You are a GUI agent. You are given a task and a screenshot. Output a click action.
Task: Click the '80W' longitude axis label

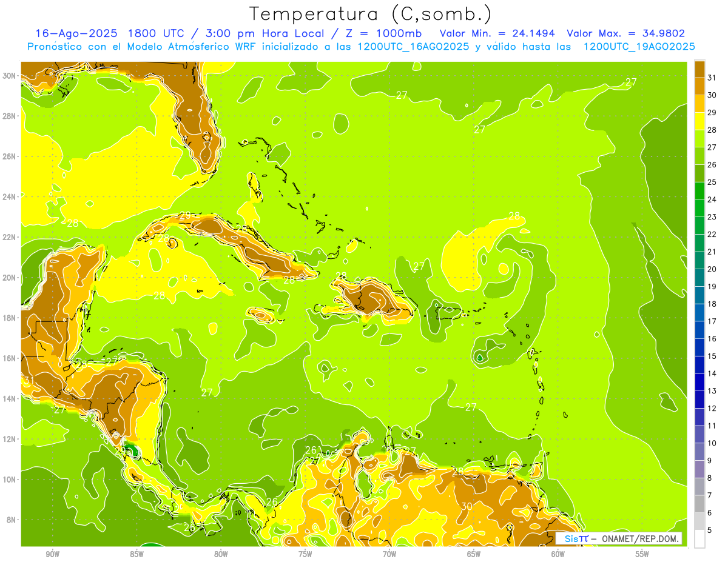221,554
